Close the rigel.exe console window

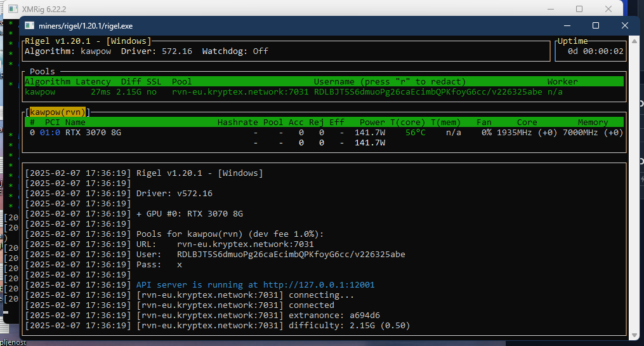click(625, 25)
